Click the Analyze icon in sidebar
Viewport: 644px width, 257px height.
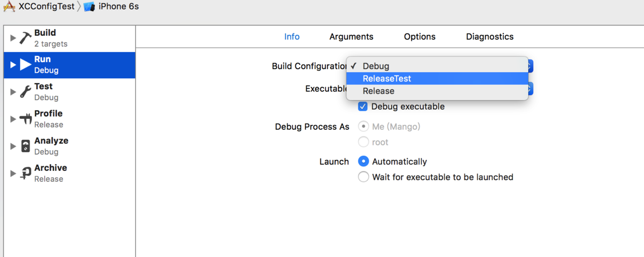click(25, 146)
